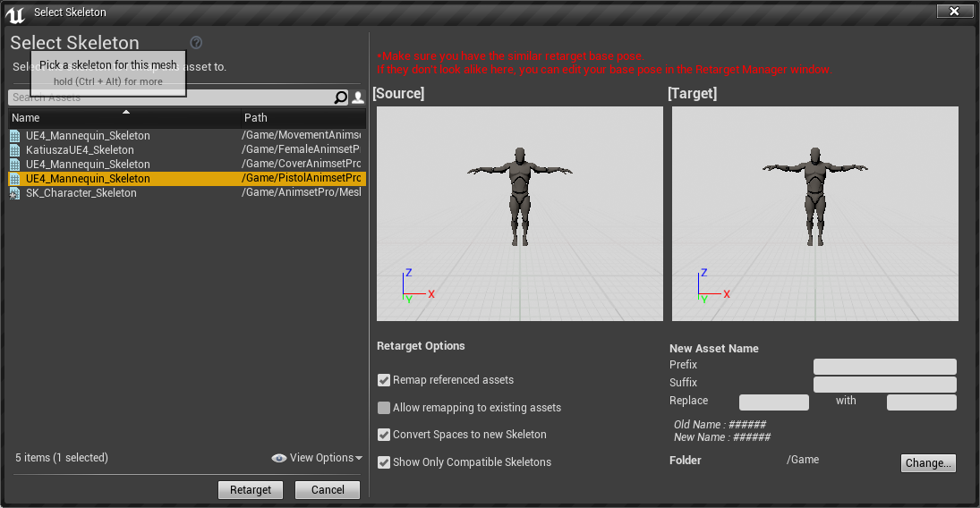Open the View Options dropdown

click(317, 458)
